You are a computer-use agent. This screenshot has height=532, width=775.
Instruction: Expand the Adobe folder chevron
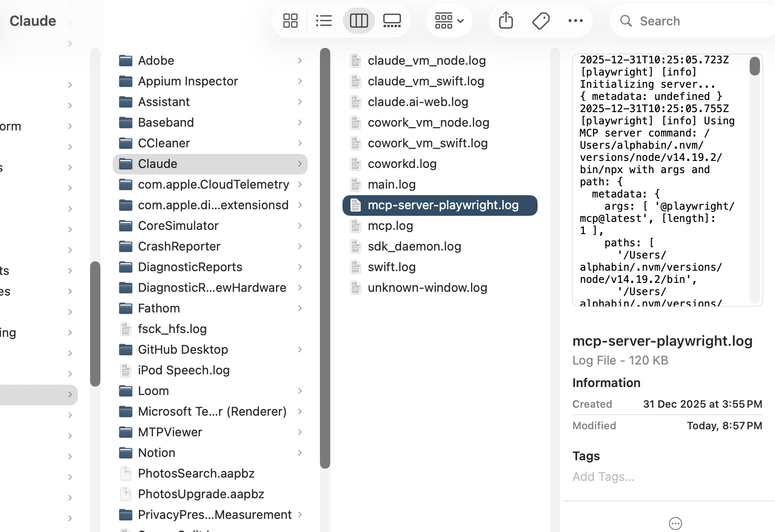(x=300, y=61)
